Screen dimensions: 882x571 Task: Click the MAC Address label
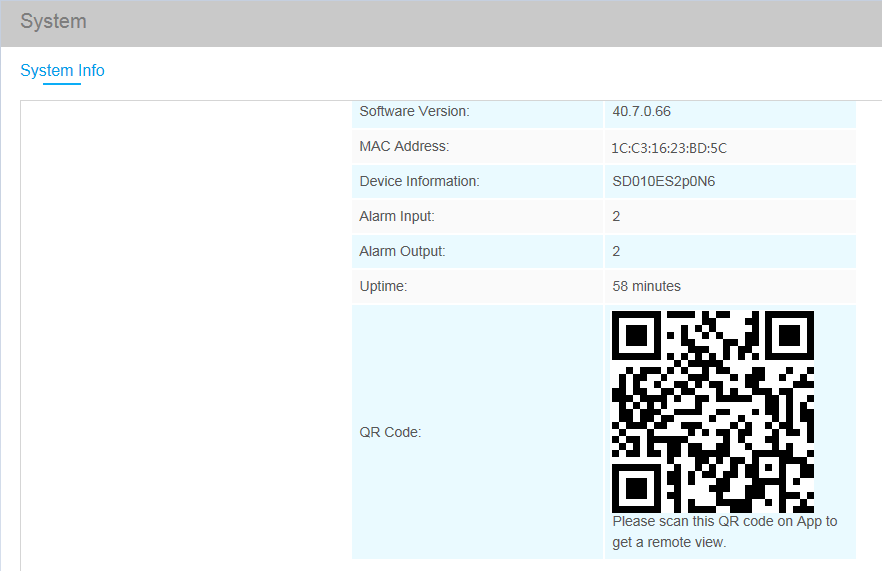click(404, 146)
